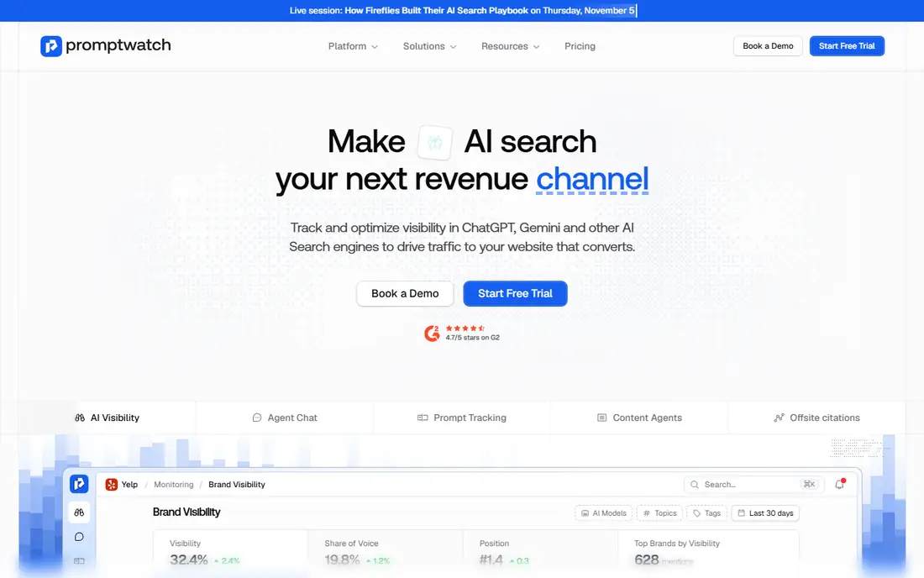The height and width of the screenshot is (578, 924).
Task: Click Book a Demo in header
Action: [768, 46]
